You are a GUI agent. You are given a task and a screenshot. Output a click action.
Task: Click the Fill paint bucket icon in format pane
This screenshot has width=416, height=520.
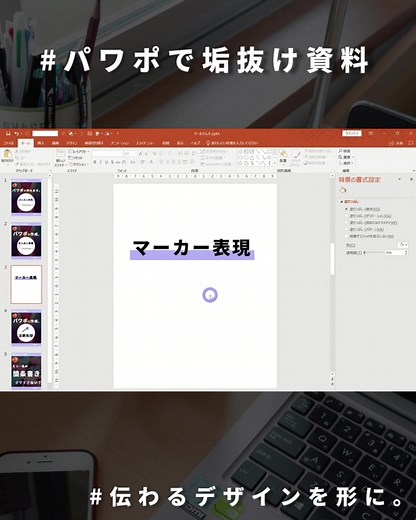[x=343, y=190]
